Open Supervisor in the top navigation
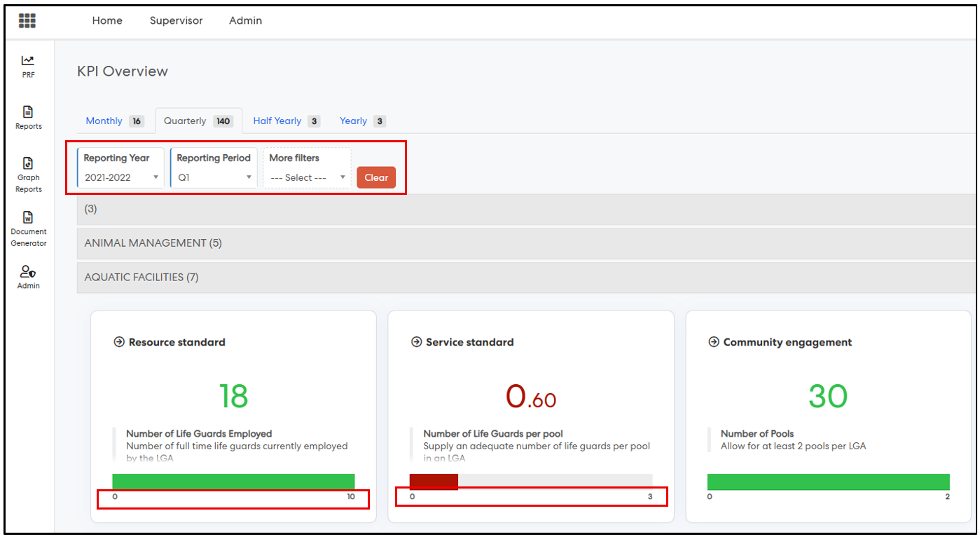Screen dimensions: 980x539 (176, 20)
